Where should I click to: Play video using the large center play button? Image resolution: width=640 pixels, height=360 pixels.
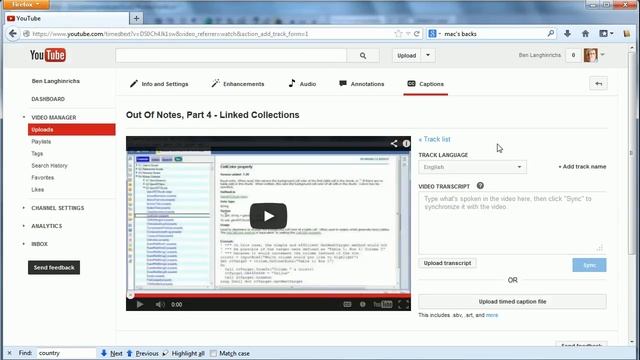(268, 216)
